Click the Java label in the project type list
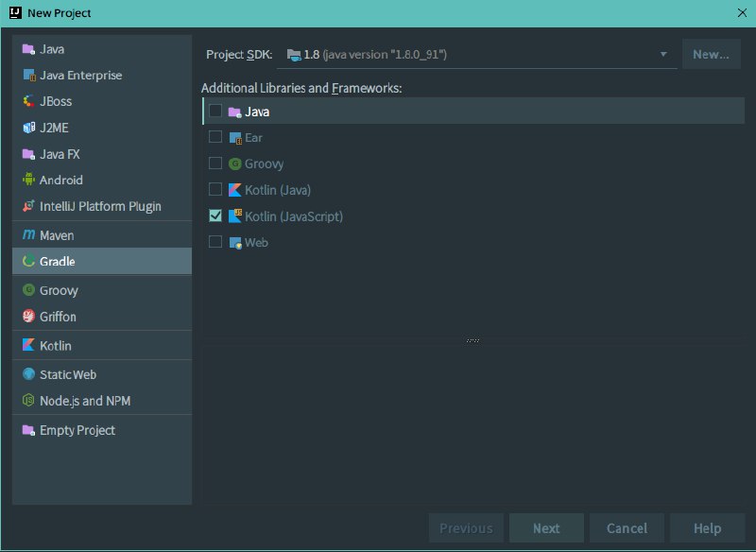The width and height of the screenshot is (756, 552). tap(52, 49)
